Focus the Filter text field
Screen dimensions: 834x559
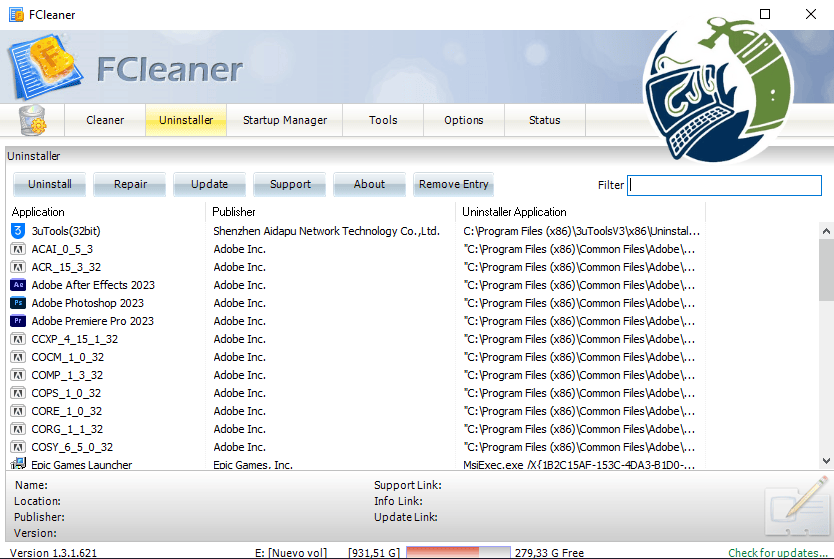point(724,185)
